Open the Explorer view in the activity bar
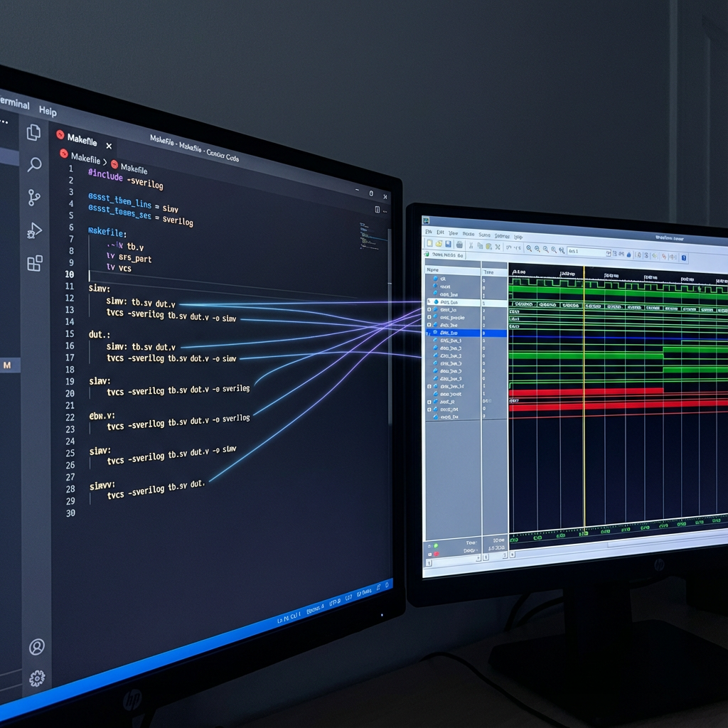 [33, 132]
